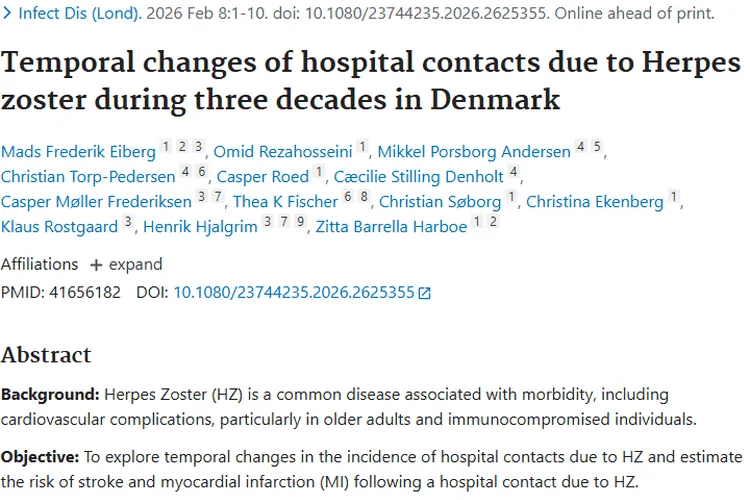Open author Christian Torp-Pedersen
Viewport: 750px width, 500px height.
tap(88, 177)
